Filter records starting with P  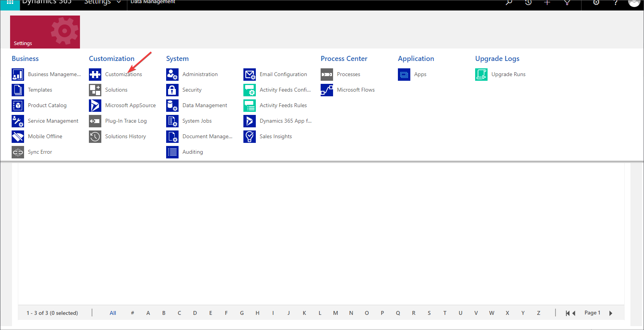coord(382,313)
